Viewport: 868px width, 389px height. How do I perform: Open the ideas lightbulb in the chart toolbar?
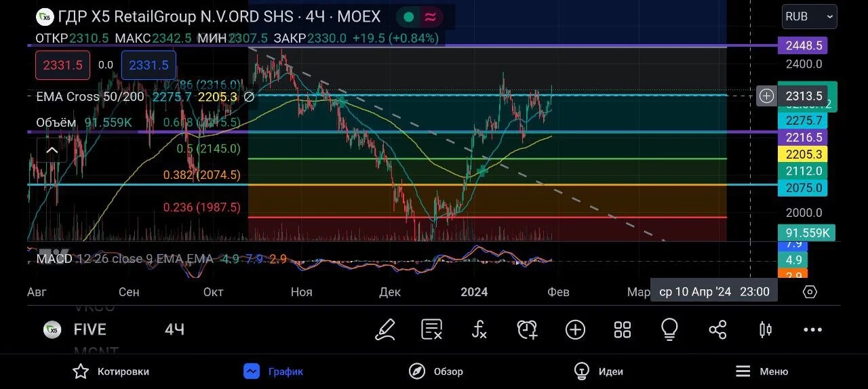[669, 329]
